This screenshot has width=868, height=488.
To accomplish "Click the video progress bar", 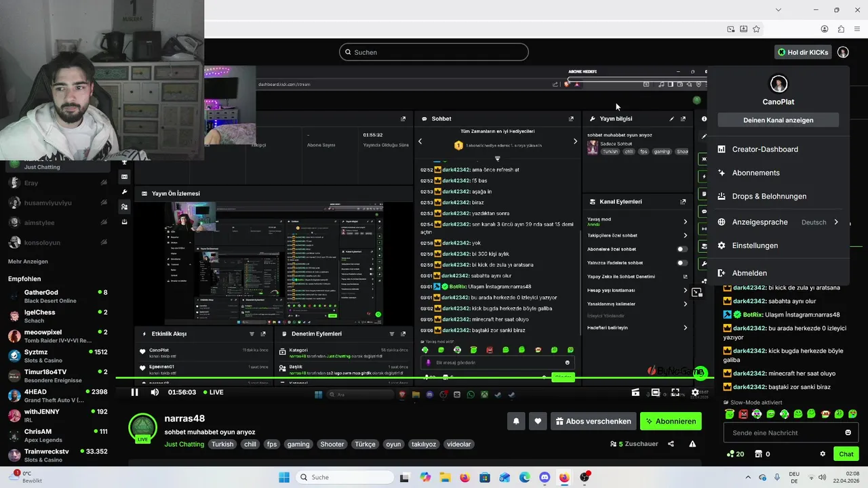I will pyautogui.click(x=414, y=378).
